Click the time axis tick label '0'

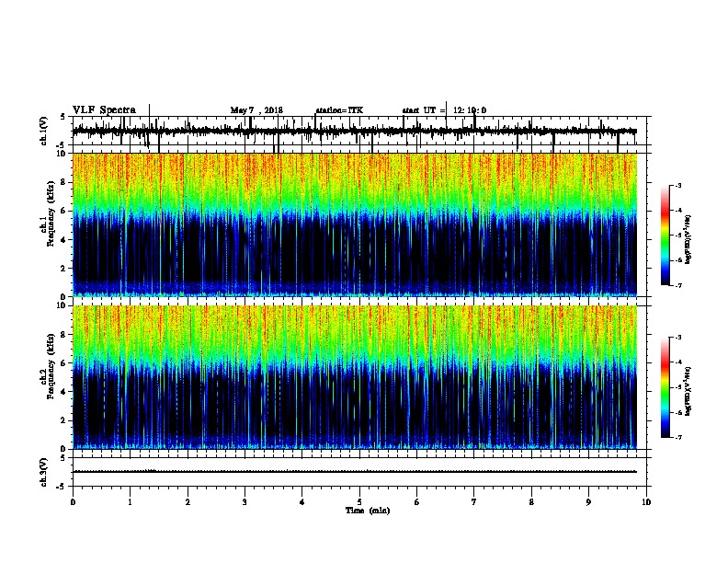pos(73,502)
